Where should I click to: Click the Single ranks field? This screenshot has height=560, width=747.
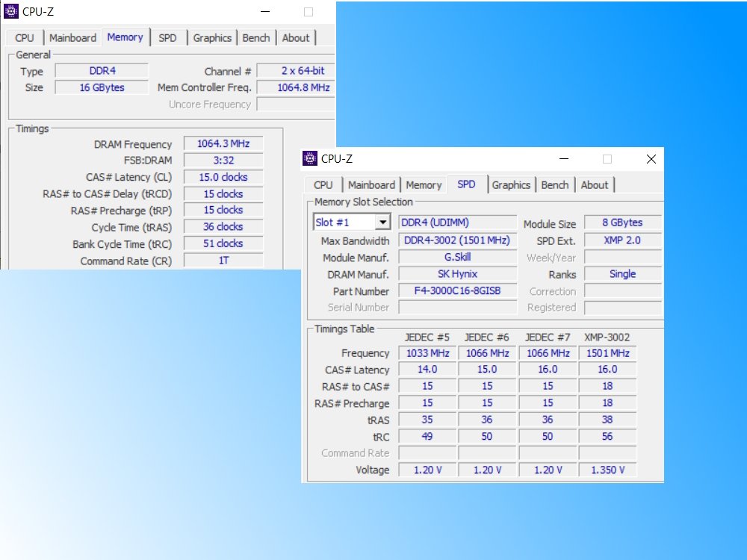623,274
